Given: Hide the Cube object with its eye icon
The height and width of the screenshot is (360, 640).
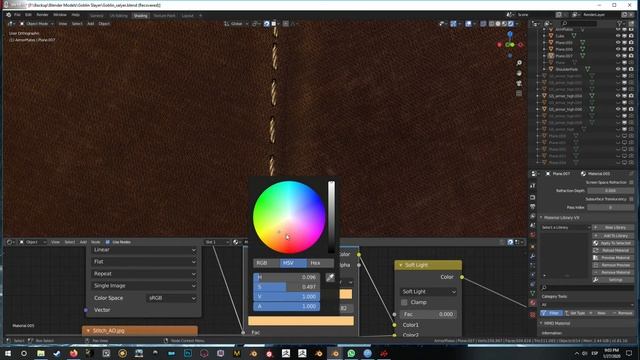Looking at the screenshot, I should [618, 36].
